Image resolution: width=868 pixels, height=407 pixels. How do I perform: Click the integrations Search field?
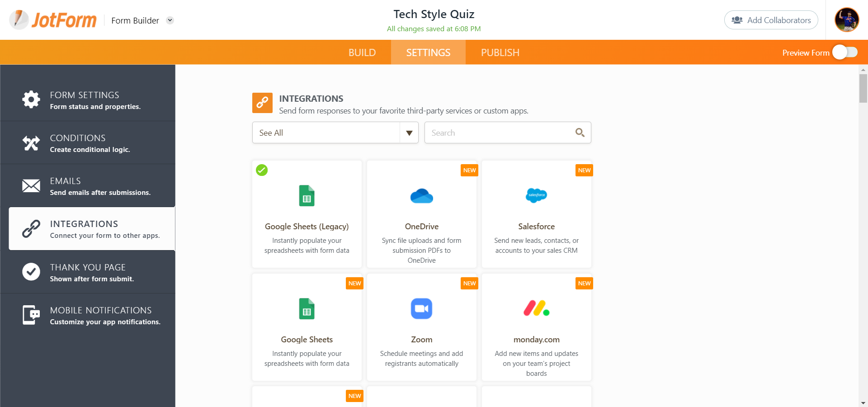[508, 133]
